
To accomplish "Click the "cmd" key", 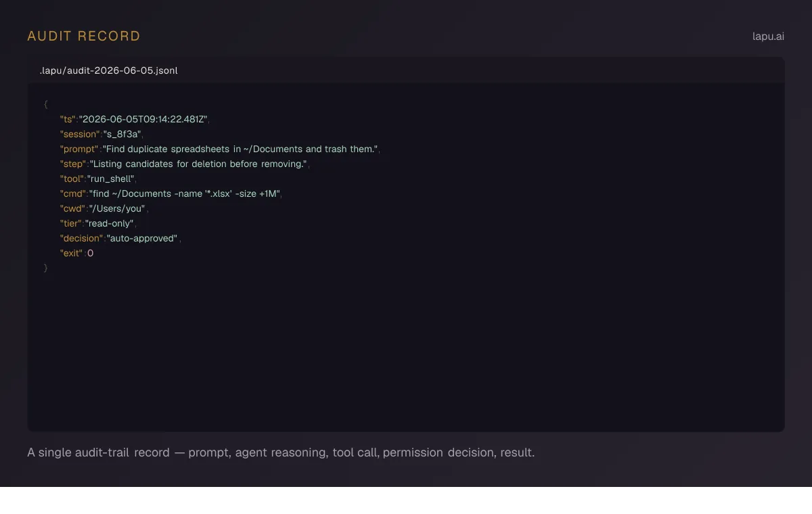I will click(73, 193).
